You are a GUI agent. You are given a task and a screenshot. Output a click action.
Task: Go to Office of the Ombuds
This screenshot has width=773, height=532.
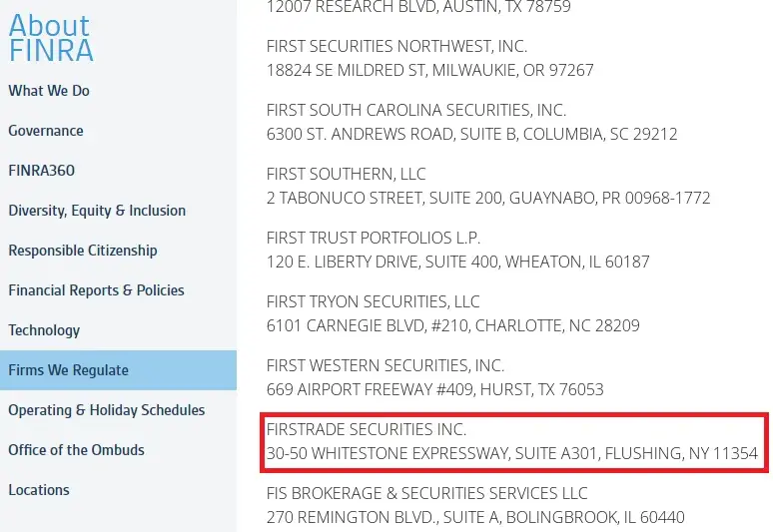coord(77,450)
